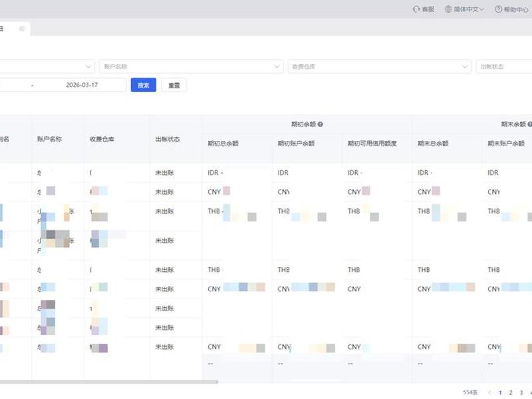Image resolution: width=532 pixels, height=399 pixels.
Task: Click the 客服 customer service headset icon
Action: 416,9
